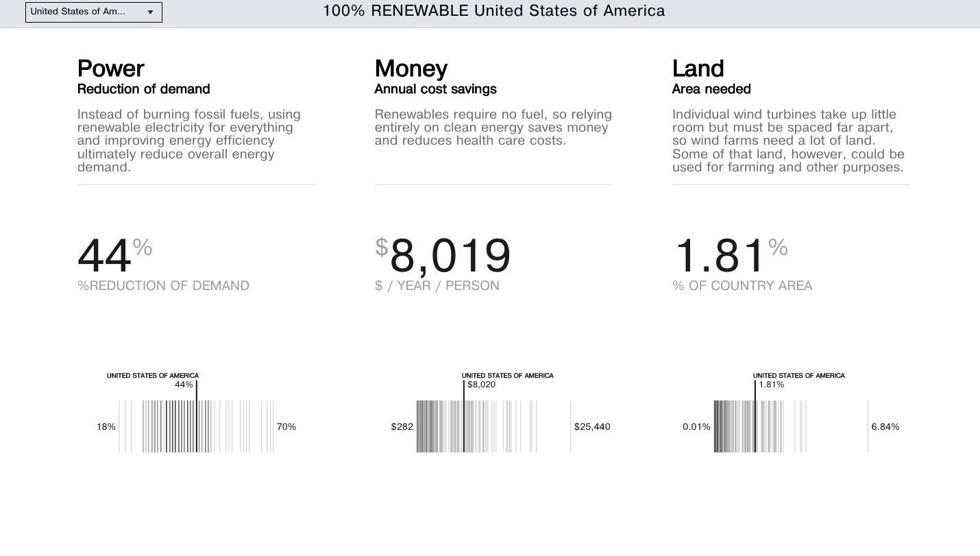Click the 'Annual cost savings' subtitle
The image size is (980, 556).
coord(435,89)
